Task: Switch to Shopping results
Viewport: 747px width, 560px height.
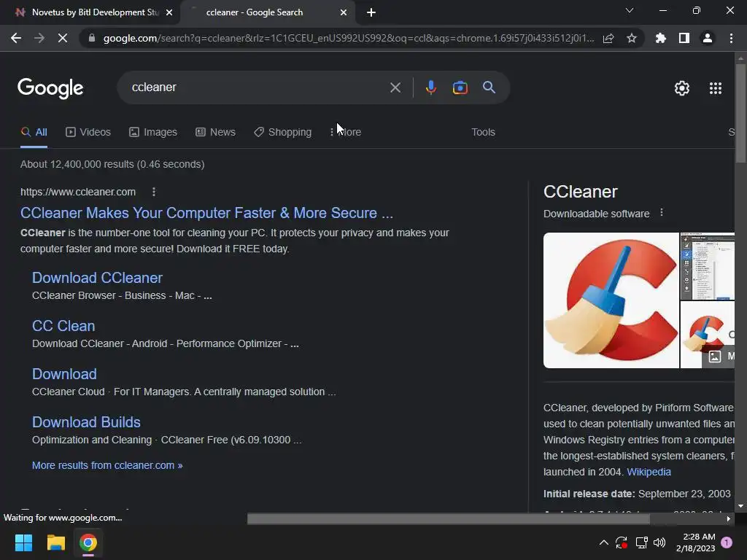Action: (282, 132)
